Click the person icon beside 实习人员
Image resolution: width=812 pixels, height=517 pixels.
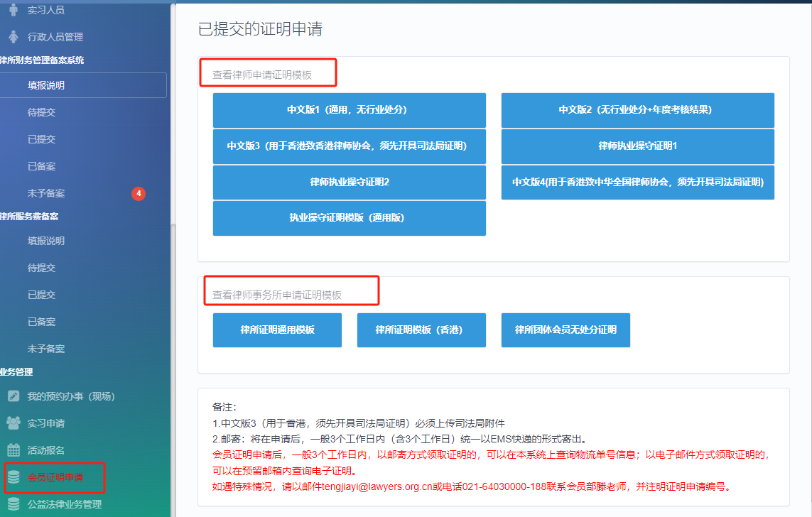click(13, 10)
